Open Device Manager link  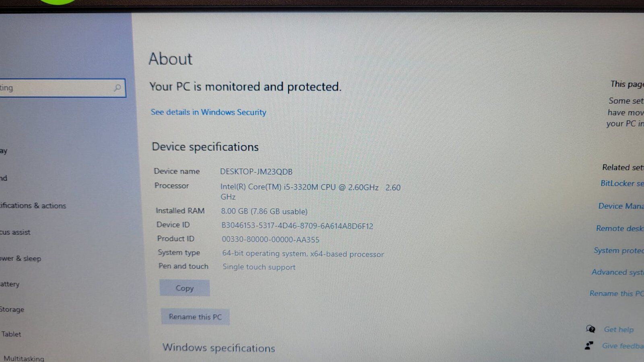621,206
